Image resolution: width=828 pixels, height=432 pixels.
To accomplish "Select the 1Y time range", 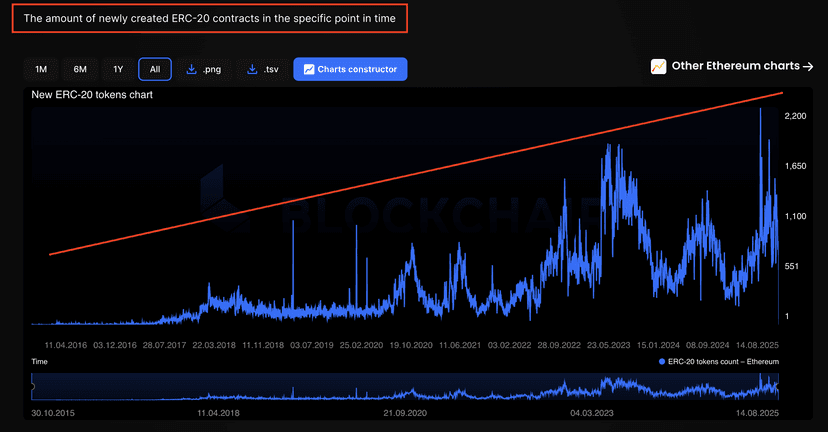I will [118, 69].
